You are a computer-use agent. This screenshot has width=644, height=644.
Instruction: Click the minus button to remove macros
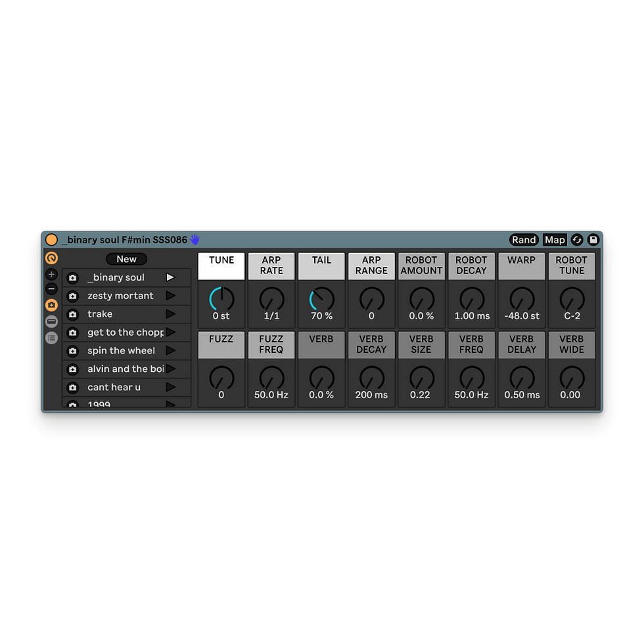(x=51, y=289)
